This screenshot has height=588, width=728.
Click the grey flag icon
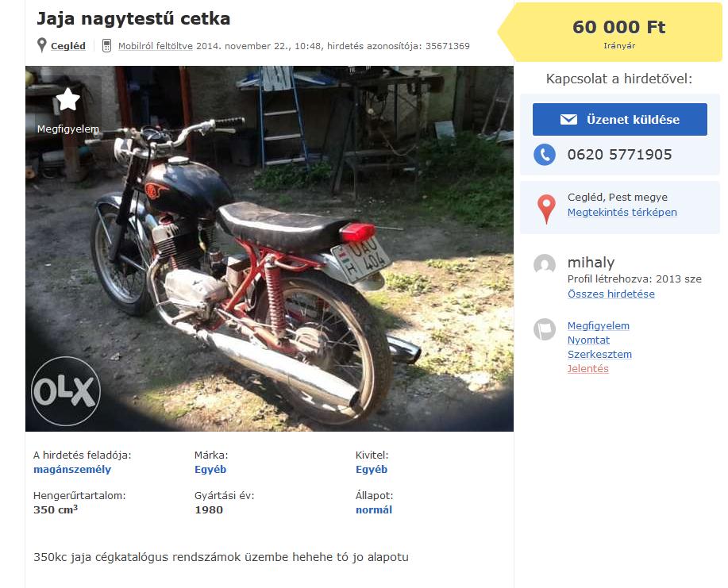pos(545,329)
